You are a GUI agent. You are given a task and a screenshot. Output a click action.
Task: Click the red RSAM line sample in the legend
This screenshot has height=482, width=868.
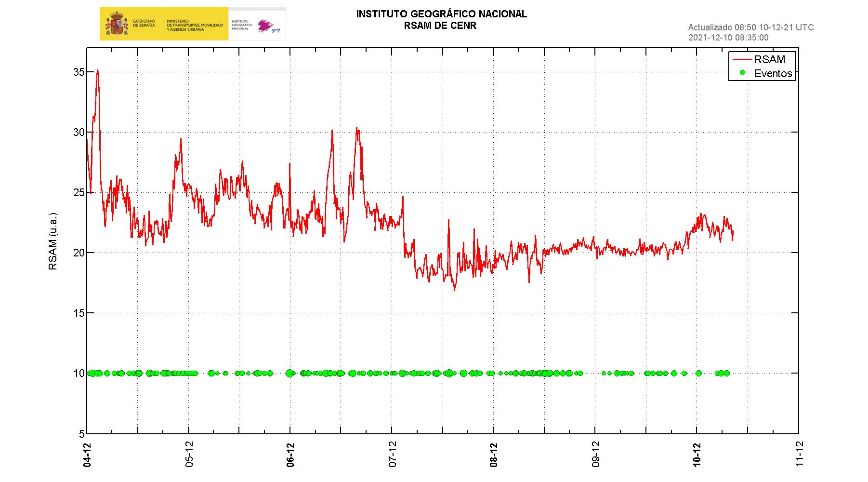742,59
